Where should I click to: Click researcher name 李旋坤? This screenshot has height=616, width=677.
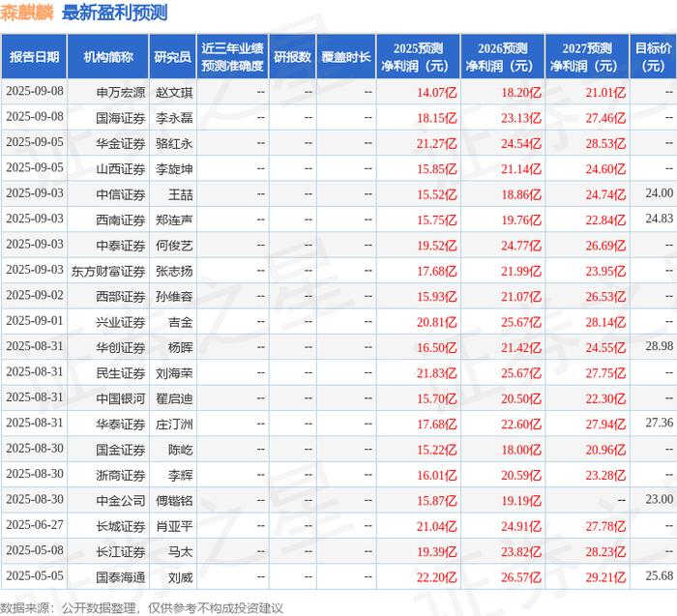click(x=174, y=169)
